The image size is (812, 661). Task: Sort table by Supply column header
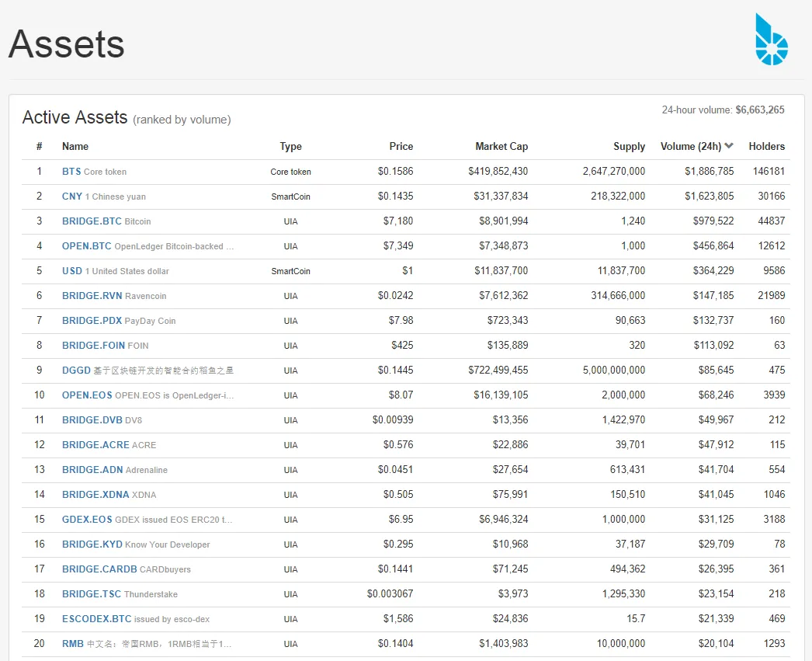pyautogui.click(x=630, y=147)
